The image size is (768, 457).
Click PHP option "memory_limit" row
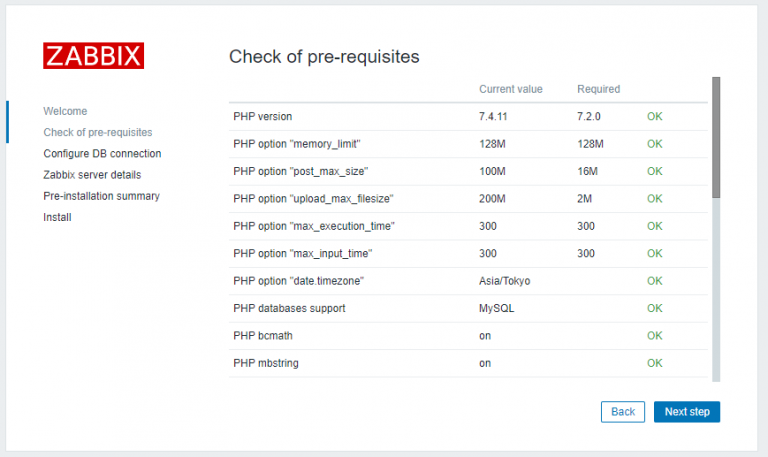click(297, 144)
